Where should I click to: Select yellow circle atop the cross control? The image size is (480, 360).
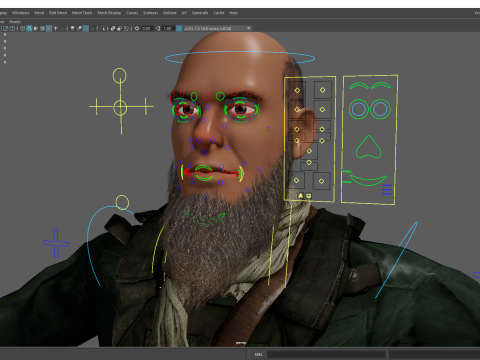click(x=119, y=76)
